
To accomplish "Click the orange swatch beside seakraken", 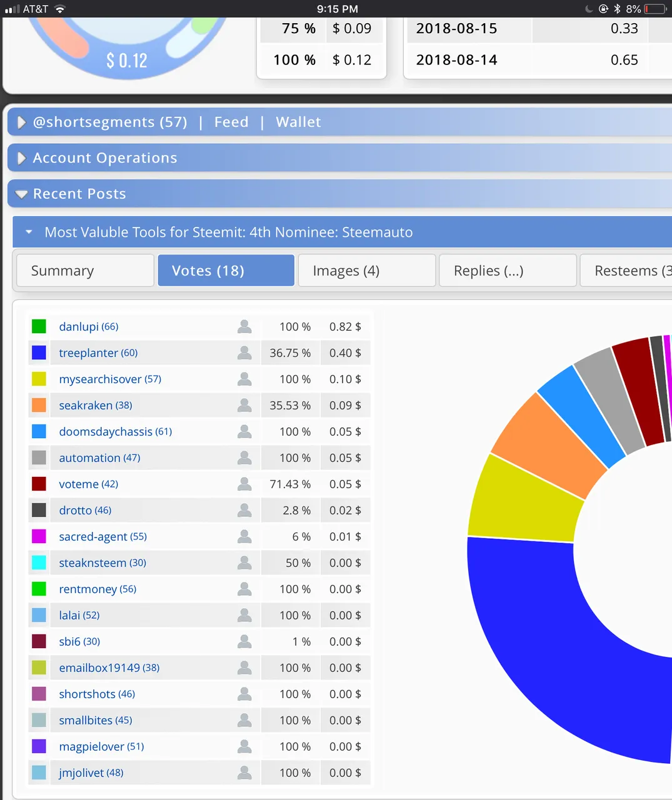I will tap(39, 405).
